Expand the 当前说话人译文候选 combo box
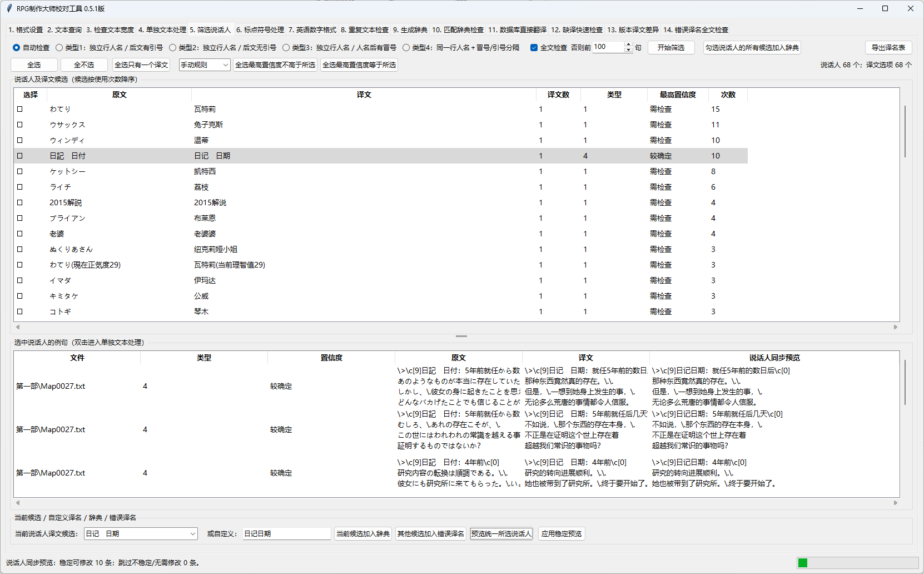Screen dimensions: 924x574 pos(141,534)
